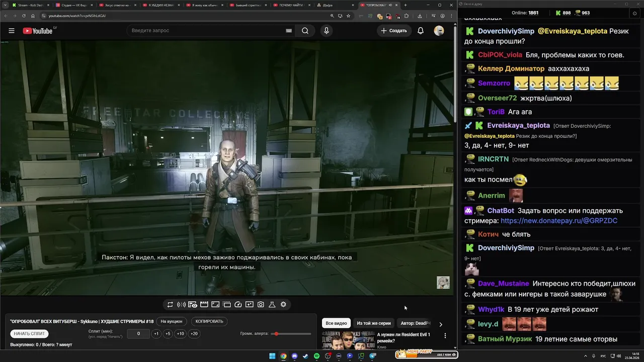
Task: Switch input language РУС in tray
Action: (x=603, y=356)
